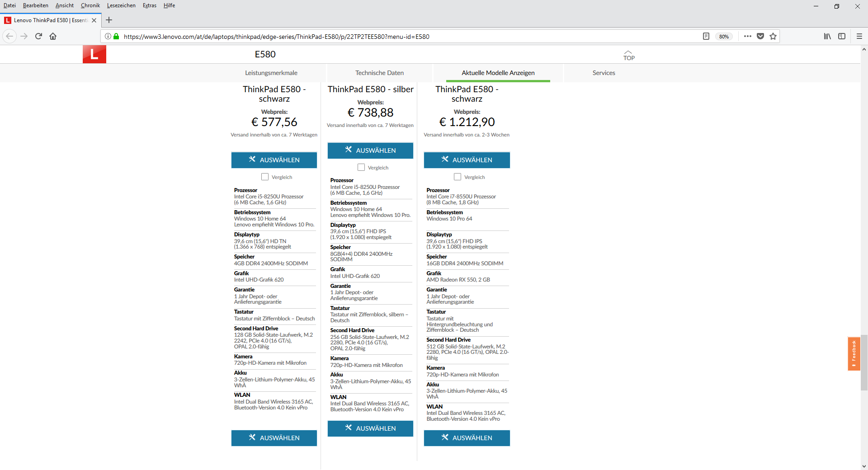Screen dimensions: 868x470
Task: Click the 'ThinkPad E580 - silber' title
Action: point(371,89)
